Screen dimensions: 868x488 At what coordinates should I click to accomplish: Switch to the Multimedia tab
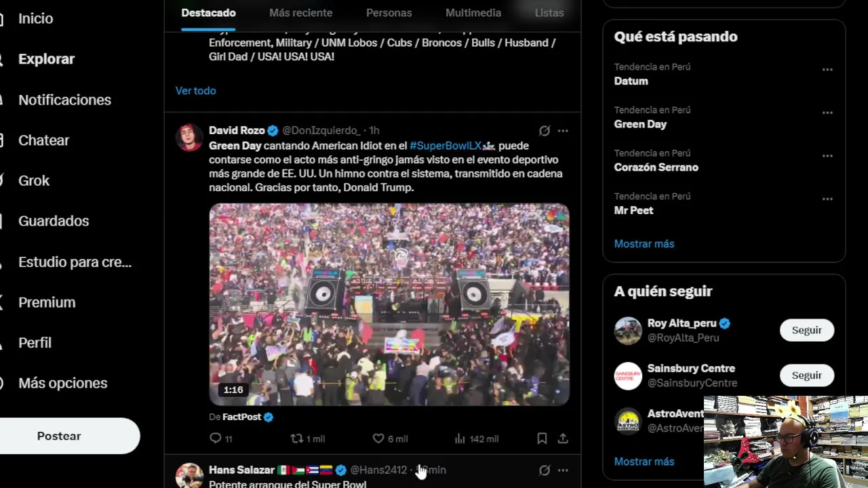[473, 13]
